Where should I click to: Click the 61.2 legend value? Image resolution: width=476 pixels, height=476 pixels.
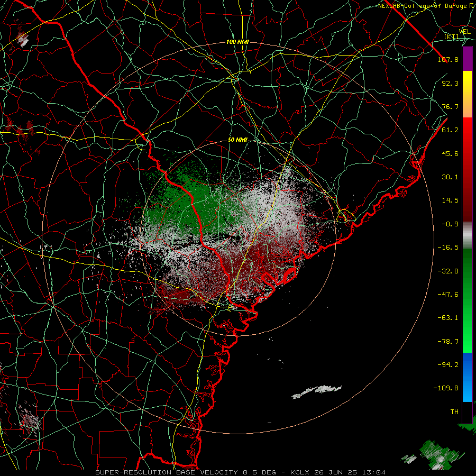coord(450,130)
